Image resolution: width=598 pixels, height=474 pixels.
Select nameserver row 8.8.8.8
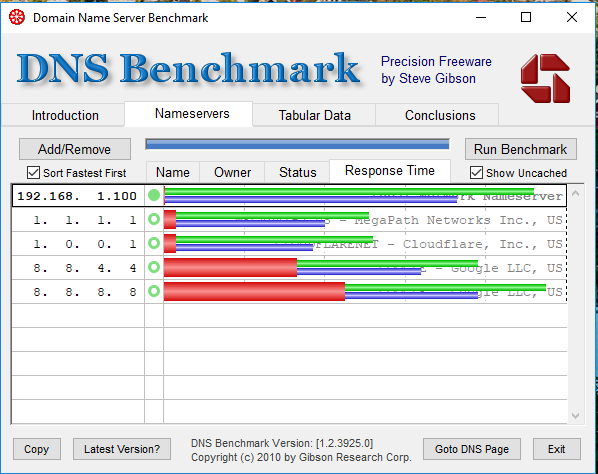pyautogui.click(x=289, y=292)
